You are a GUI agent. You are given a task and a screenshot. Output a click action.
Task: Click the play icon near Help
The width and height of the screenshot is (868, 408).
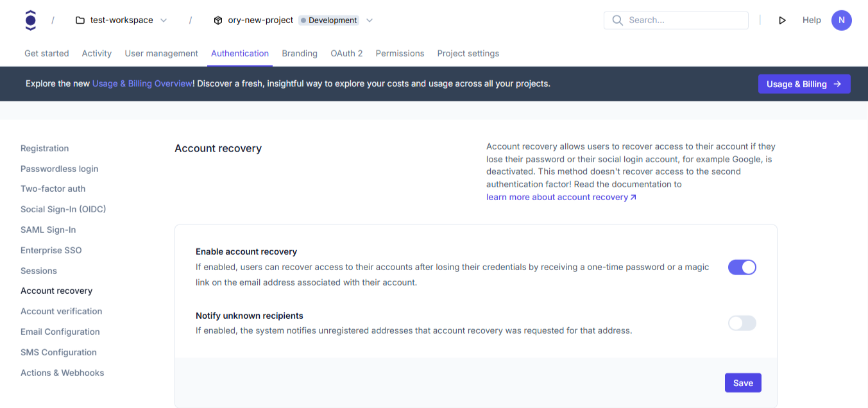tap(782, 20)
